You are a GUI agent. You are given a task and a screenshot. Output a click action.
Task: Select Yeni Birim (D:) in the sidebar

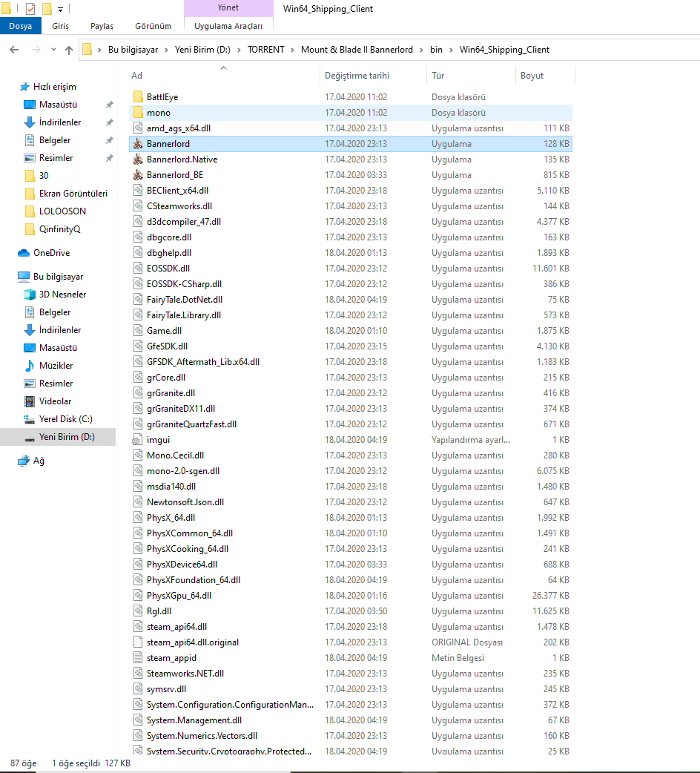point(58,437)
